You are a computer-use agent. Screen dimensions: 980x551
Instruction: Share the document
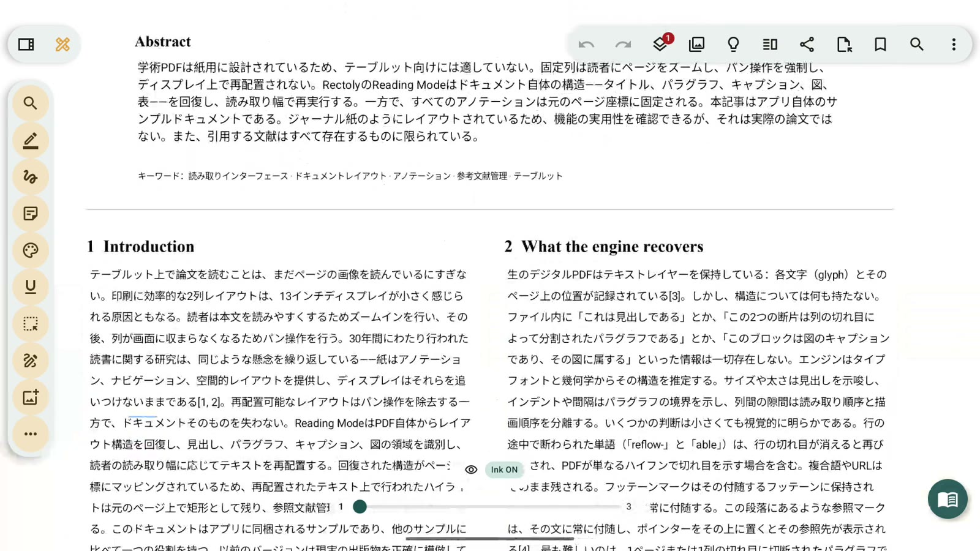pyautogui.click(x=807, y=44)
